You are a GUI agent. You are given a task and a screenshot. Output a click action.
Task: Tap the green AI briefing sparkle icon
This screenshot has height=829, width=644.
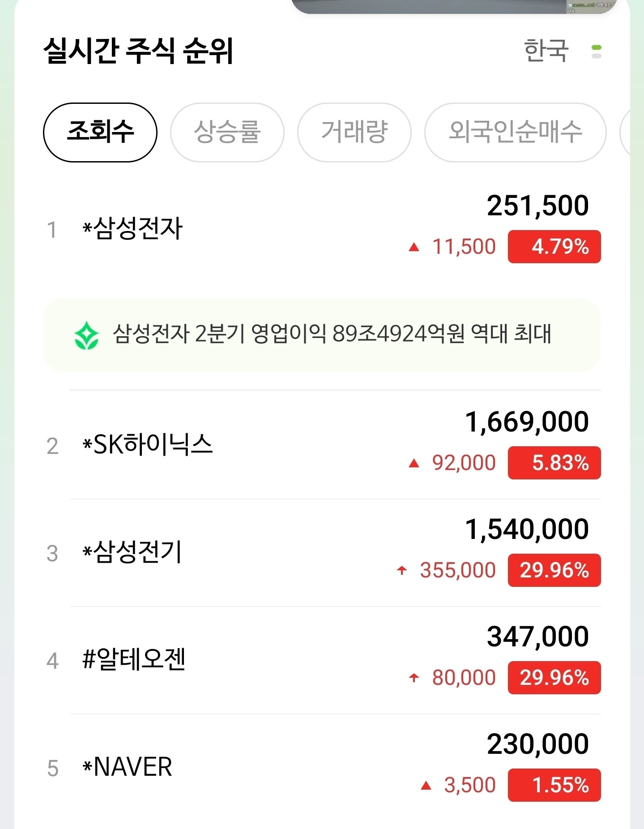coord(86,335)
